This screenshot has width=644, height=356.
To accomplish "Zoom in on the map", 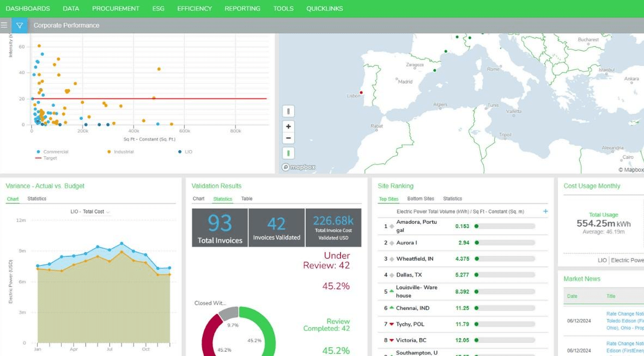I will point(288,126).
